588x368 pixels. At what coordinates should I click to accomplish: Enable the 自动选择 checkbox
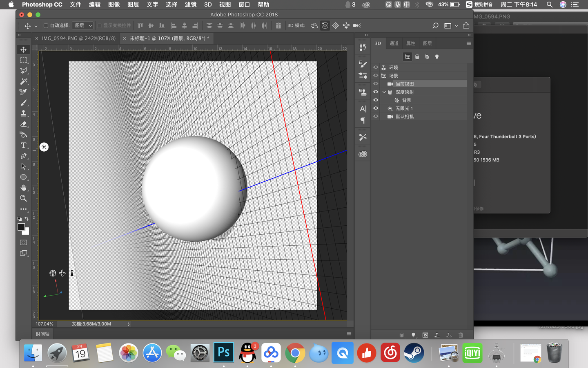pos(46,25)
